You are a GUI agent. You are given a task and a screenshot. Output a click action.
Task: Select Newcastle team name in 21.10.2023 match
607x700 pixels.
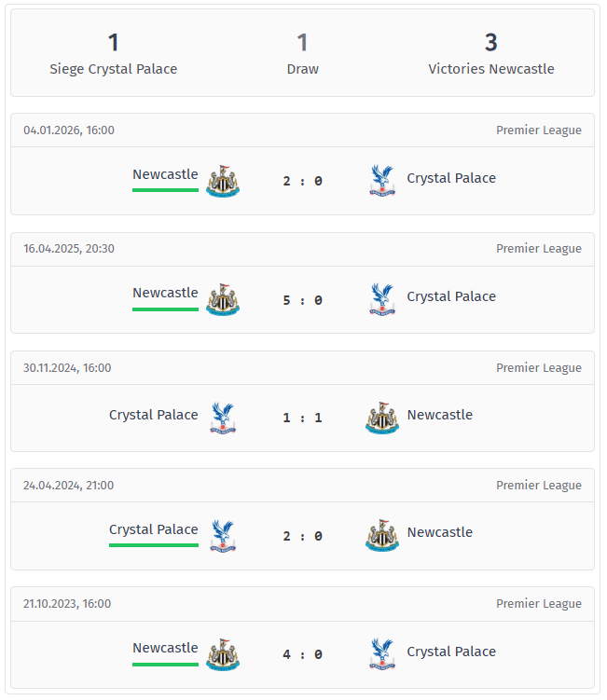[165, 648]
